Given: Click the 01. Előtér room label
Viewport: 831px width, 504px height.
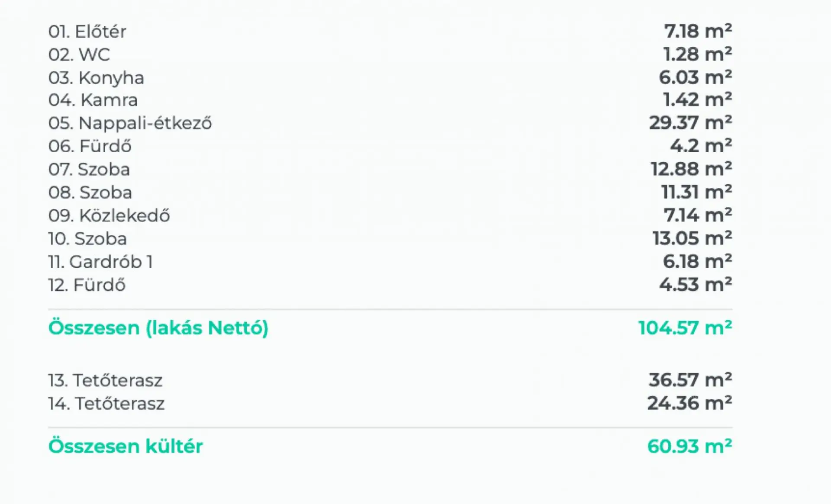Looking at the screenshot, I should [x=87, y=32].
